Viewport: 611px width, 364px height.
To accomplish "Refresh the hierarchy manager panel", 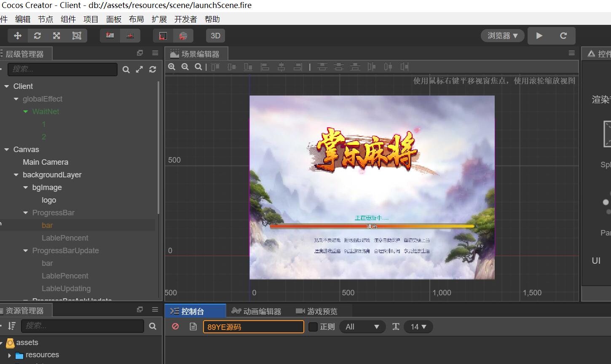I will [x=153, y=70].
